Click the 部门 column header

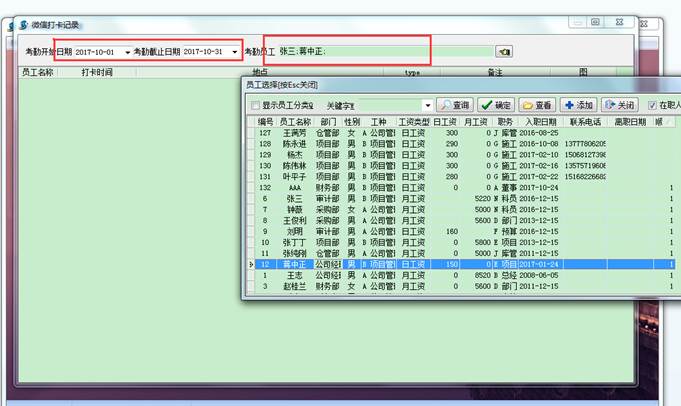pyautogui.click(x=327, y=121)
